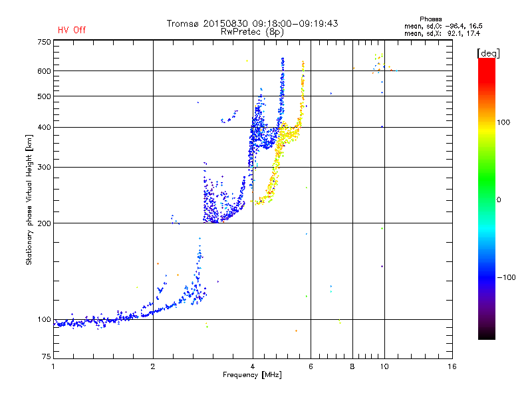The image size is (532, 399).
Task: Click the x-axis tick label "1"
Action: pos(53,366)
